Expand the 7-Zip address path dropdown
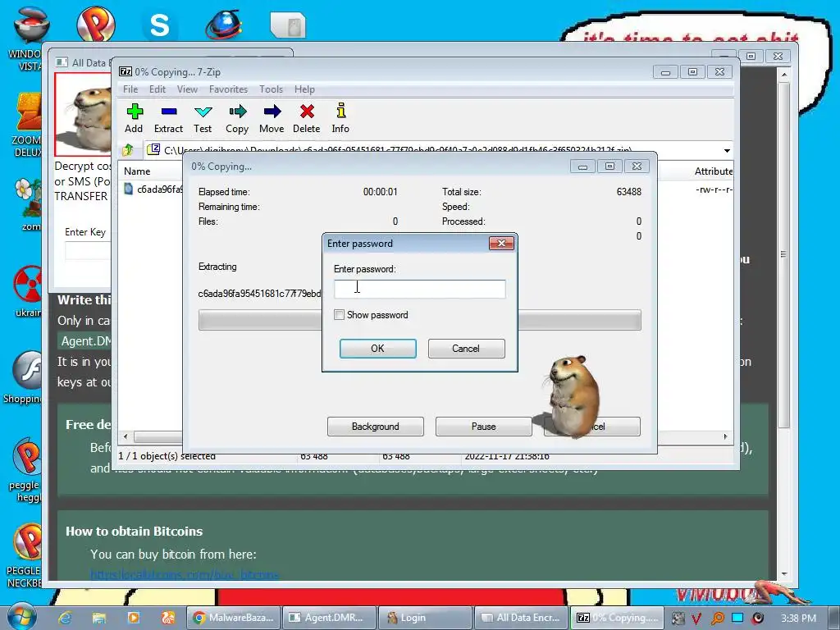This screenshot has width=840, height=630. click(x=727, y=151)
